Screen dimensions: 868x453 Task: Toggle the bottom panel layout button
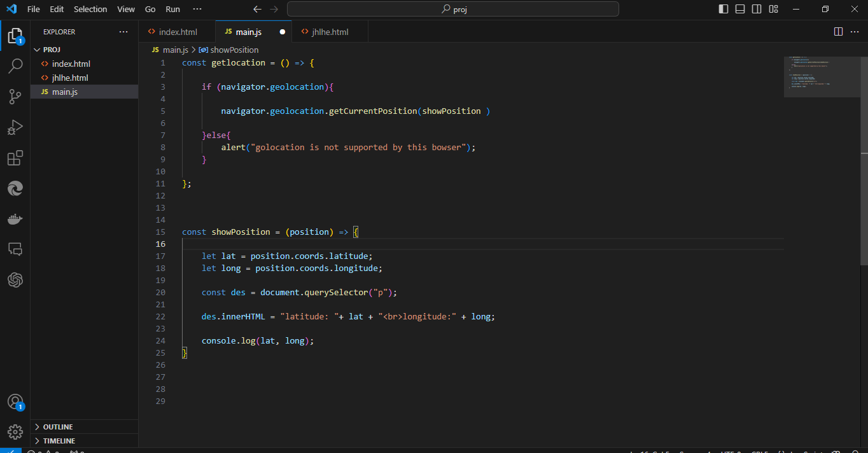(x=740, y=9)
